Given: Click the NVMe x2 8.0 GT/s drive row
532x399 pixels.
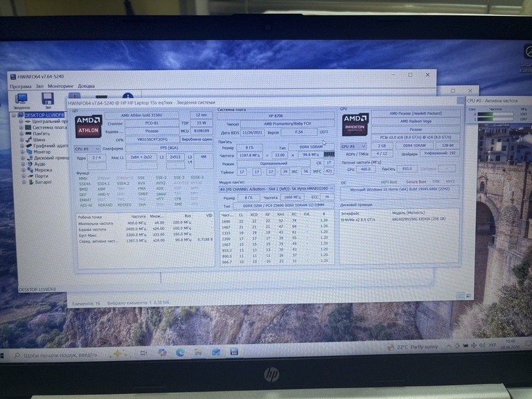Looking at the screenshot, I should click(399, 219).
